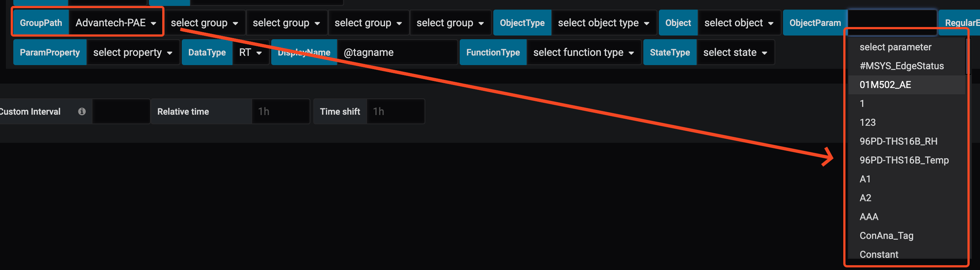Expand the select state dropdown
The height and width of the screenshot is (270, 980).
735,53
